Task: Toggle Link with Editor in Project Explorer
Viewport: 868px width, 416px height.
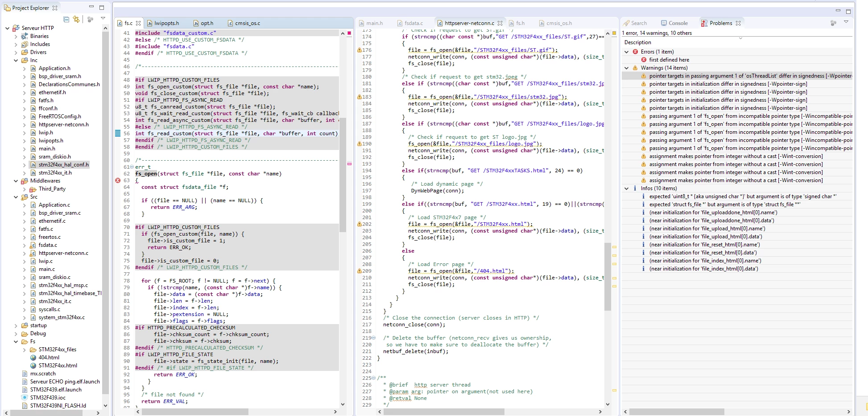Action: pyautogui.click(x=76, y=19)
